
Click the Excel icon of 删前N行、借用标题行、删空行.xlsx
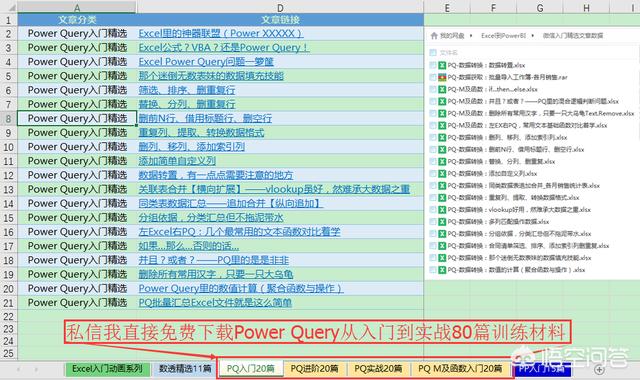[442, 149]
